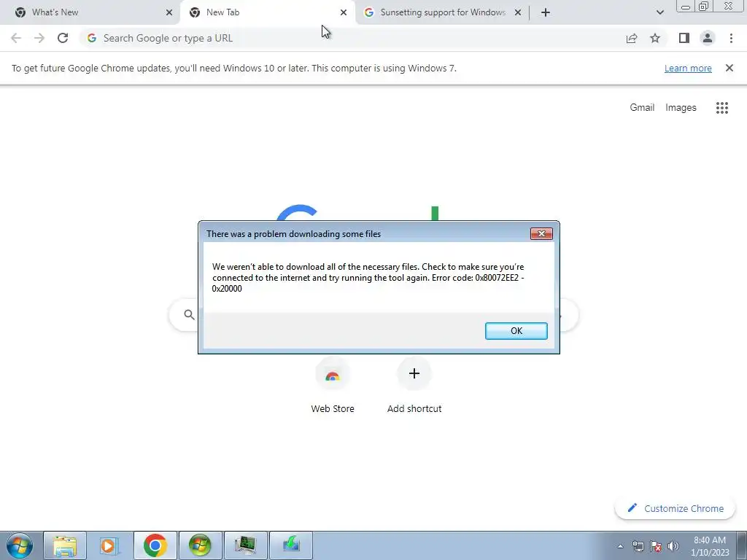Reload the current page
This screenshot has height=560, width=747.
pyautogui.click(x=63, y=38)
